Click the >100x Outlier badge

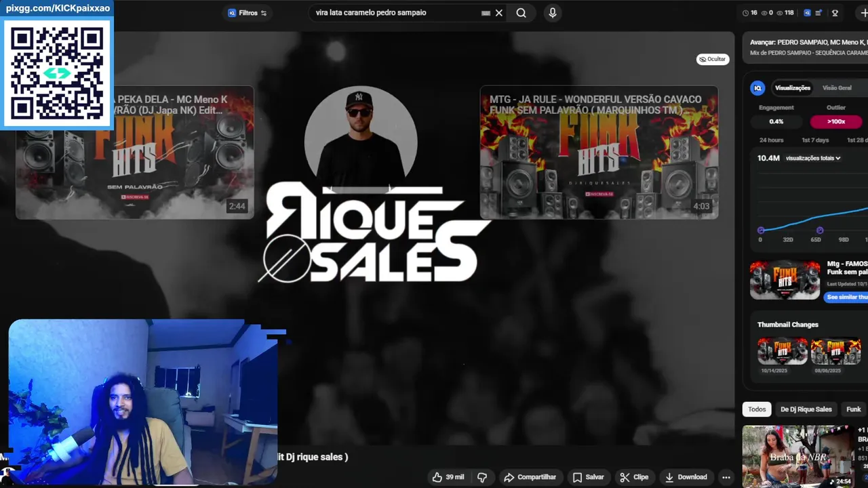tap(836, 122)
